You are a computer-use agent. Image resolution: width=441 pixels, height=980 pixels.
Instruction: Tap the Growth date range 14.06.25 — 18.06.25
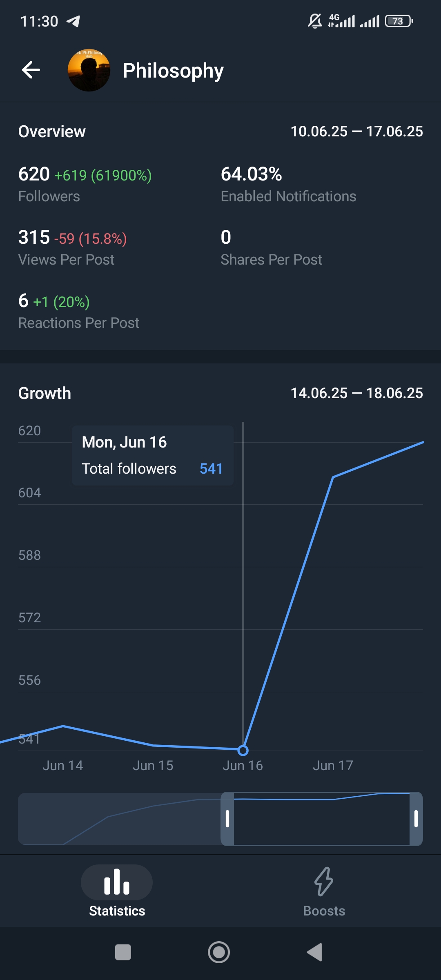(x=356, y=393)
